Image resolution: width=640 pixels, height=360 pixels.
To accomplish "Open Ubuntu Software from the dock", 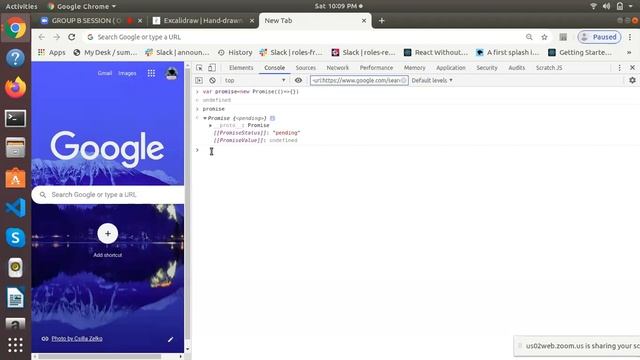I will pos(16,178).
